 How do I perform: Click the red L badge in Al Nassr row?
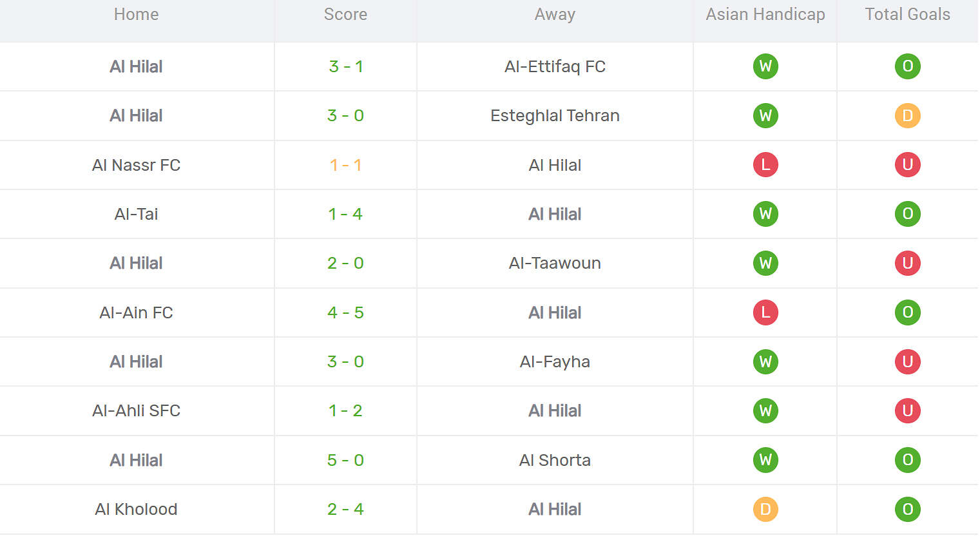click(x=765, y=165)
